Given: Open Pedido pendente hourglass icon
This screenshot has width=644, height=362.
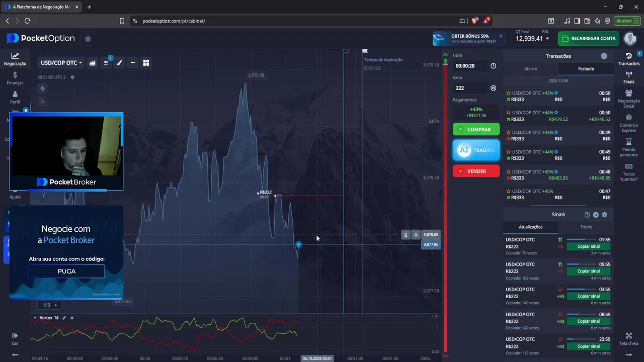Looking at the screenshot, I should pos(628,148).
